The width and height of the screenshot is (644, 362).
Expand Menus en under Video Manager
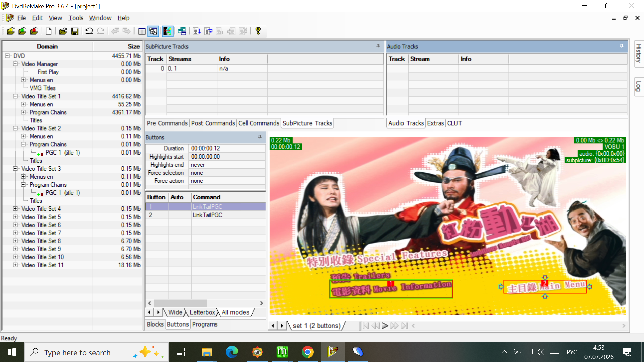click(x=23, y=80)
